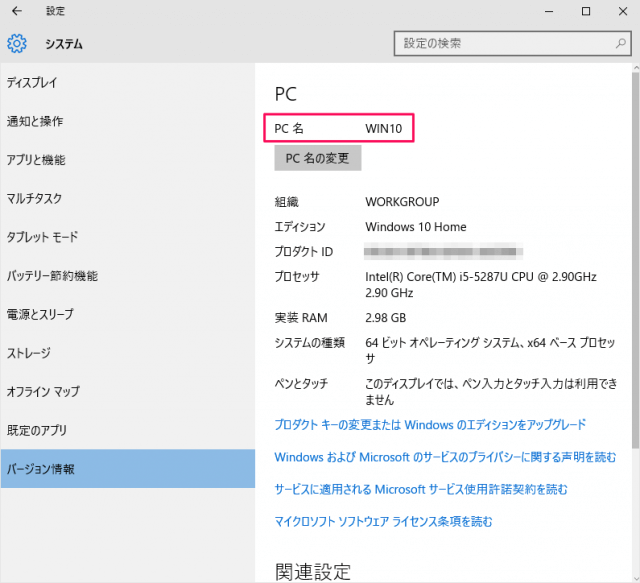Open the ストレージ section
This screenshot has height=583, width=640.
(127, 353)
